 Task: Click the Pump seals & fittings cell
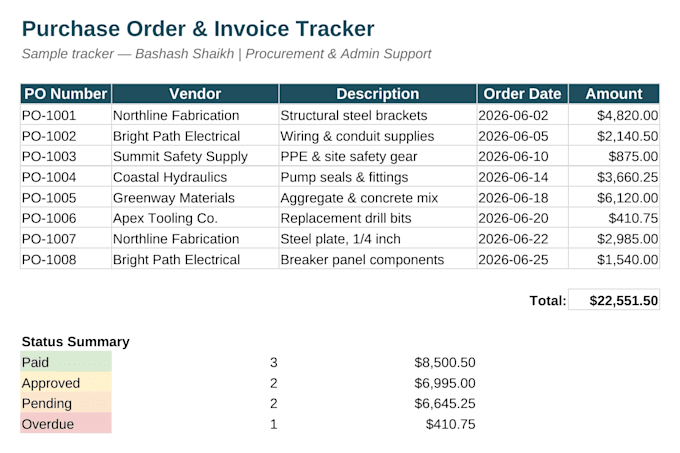coord(378,177)
